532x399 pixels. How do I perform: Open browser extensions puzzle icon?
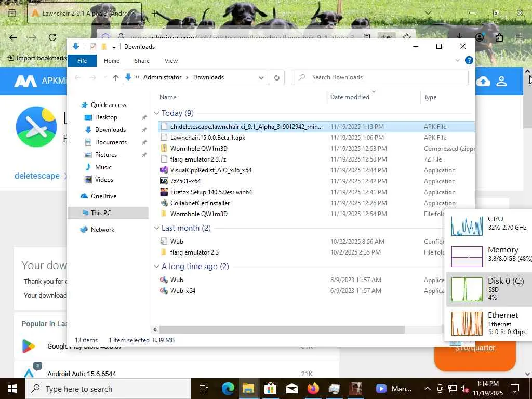coord(499,37)
